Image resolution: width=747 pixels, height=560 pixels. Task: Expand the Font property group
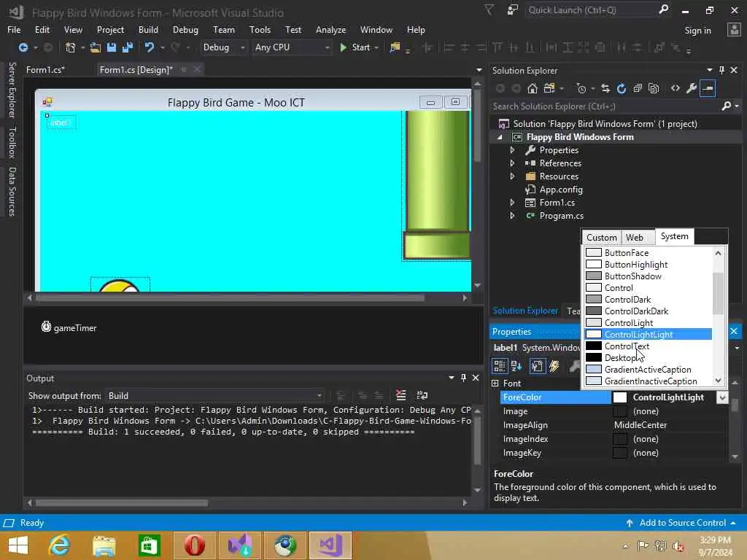495,384
